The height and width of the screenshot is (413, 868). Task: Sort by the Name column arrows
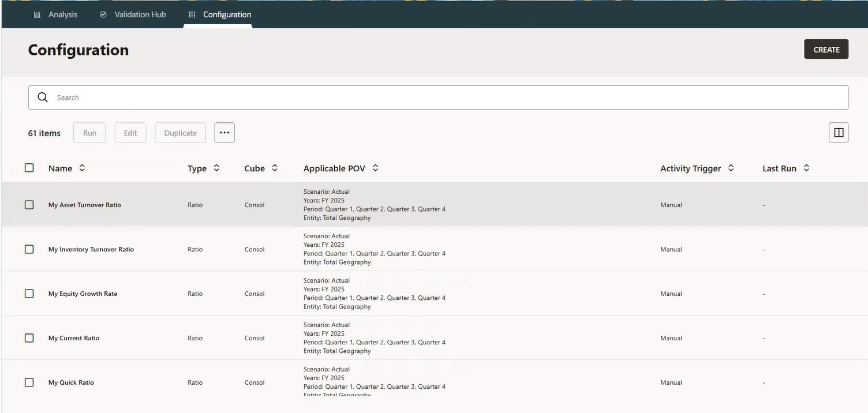tap(82, 168)
